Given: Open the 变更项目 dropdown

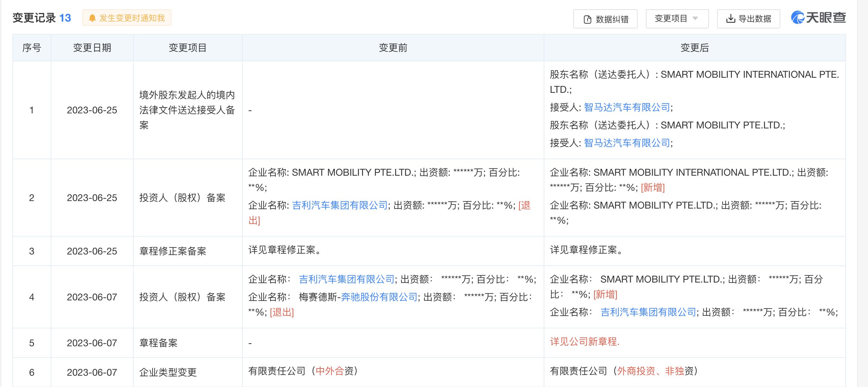Looking at the screenshot, I should tap(677, 18).
